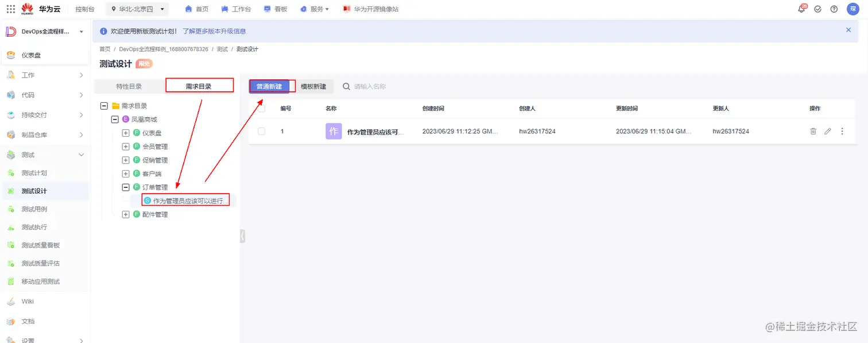This screenshot has height=343, width=868.
Task: Open 看板 in top navigation
Action: (x=276, y=9)
